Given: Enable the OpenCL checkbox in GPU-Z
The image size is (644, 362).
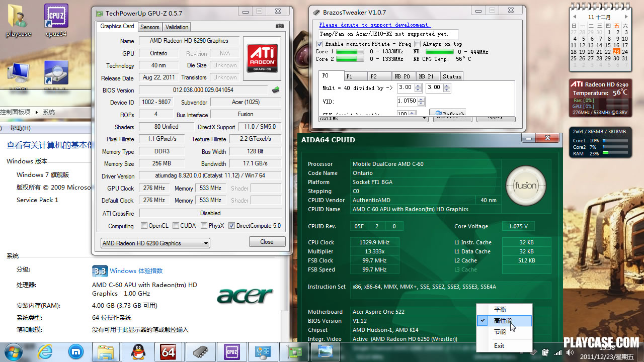Looking at the screenshot, I should click(144, 226).
